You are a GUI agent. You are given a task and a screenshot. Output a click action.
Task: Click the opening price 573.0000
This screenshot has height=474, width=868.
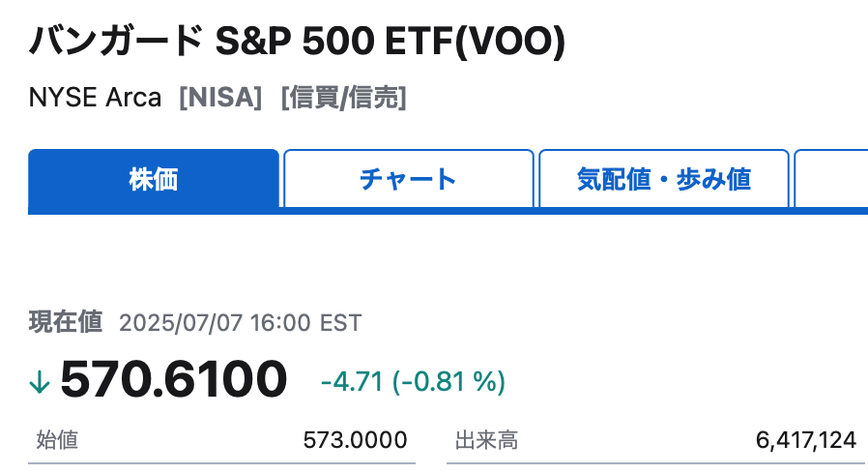(355, 440)
